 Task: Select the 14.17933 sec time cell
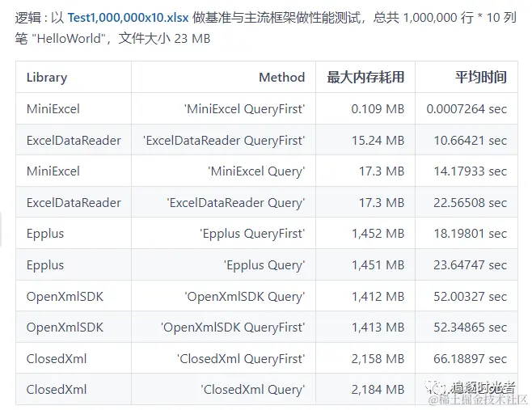point(467,171)
